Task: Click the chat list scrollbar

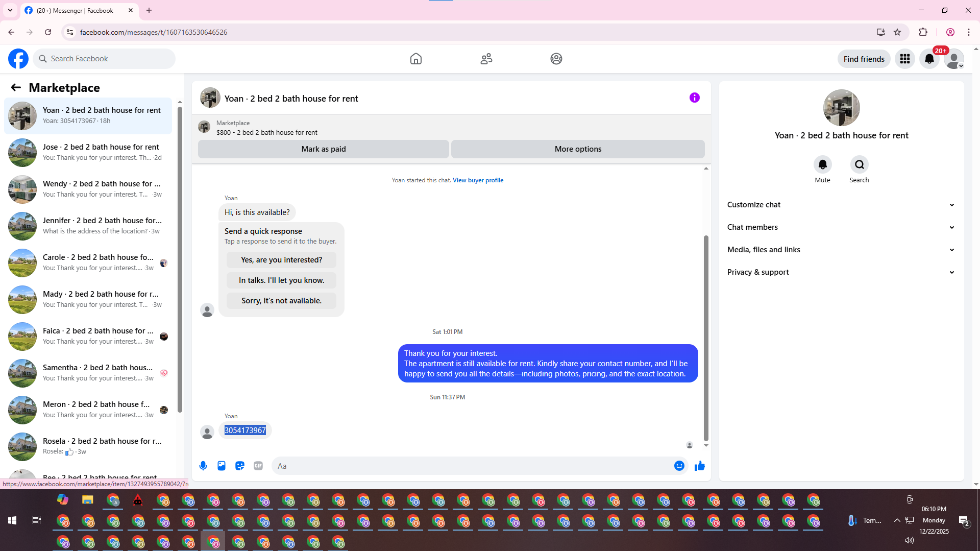Action: click(x=180, y=259)
